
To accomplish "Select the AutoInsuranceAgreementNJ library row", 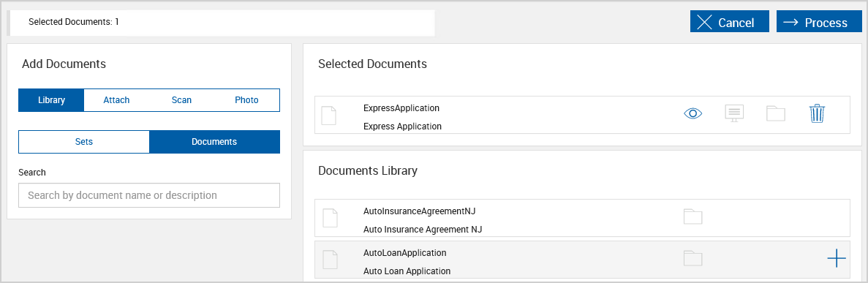I will pyautogui.click(x=582, y=218).
